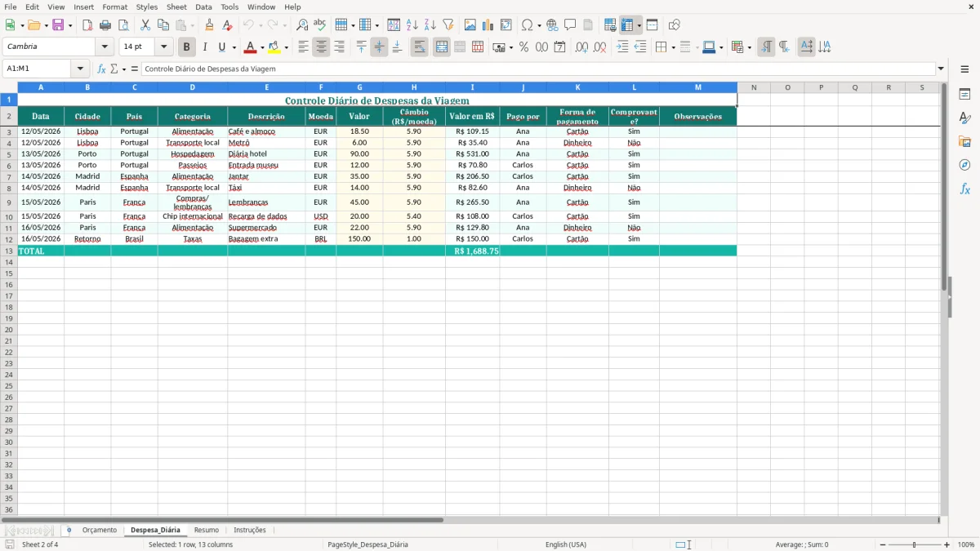Click the Sort Ascending icon
The image size is (980, 551).
412,25
